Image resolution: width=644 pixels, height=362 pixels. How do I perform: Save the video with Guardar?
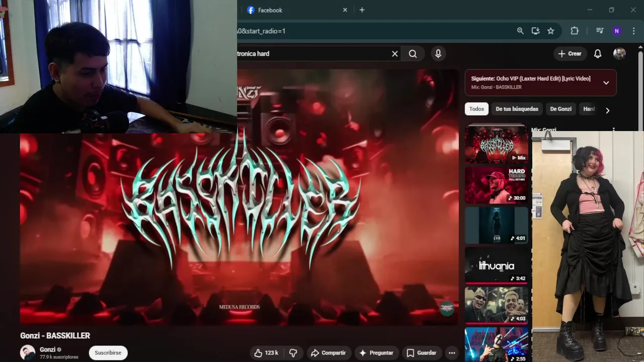[x=421, y=353]
